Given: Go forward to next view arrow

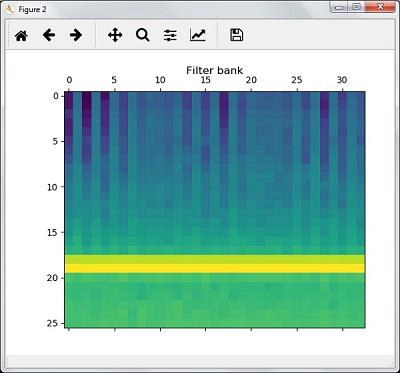Looking at the screenshot, I should pos(76,35).
